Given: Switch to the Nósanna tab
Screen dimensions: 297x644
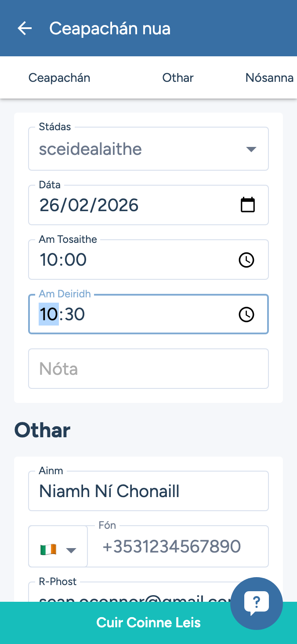Looking at the screenshot, I should pos(269,78).
